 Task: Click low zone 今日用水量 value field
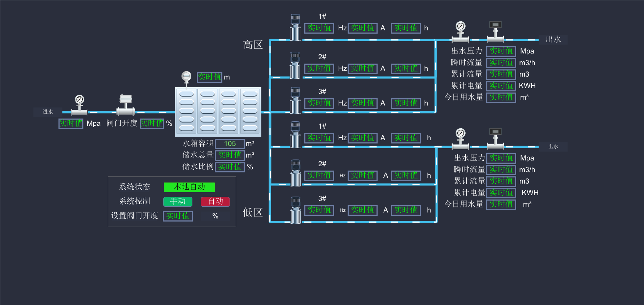[501, 205]
